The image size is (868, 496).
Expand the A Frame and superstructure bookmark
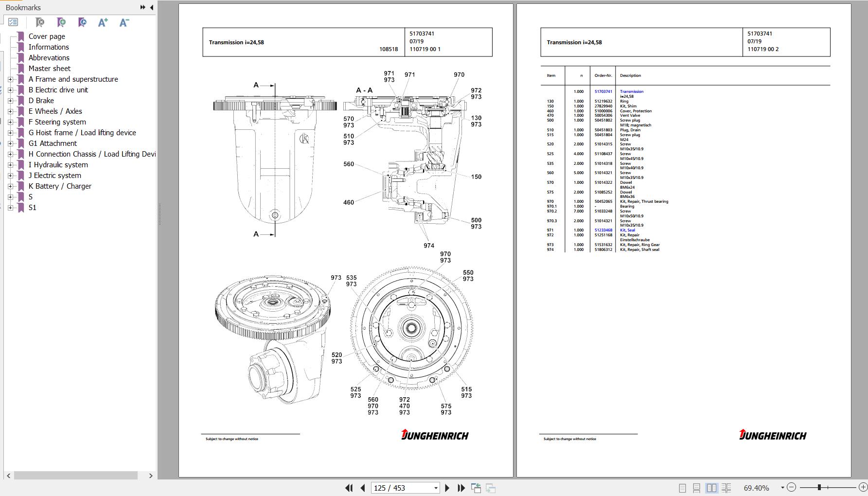[x=10, y=79]
